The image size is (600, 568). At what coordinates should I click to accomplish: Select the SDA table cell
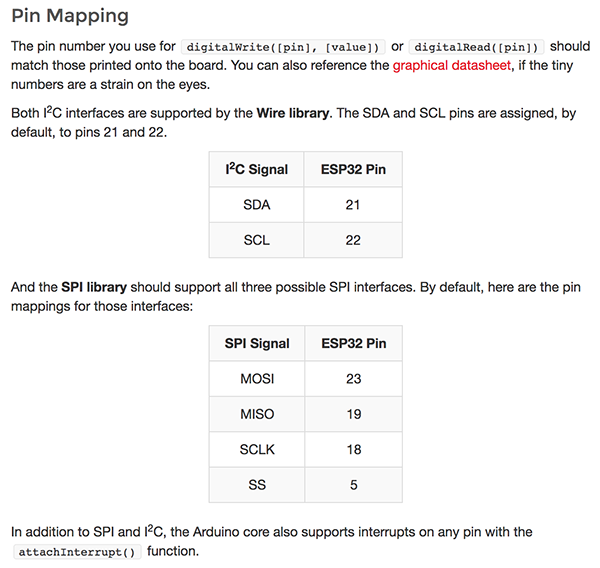tap(256, 205)
